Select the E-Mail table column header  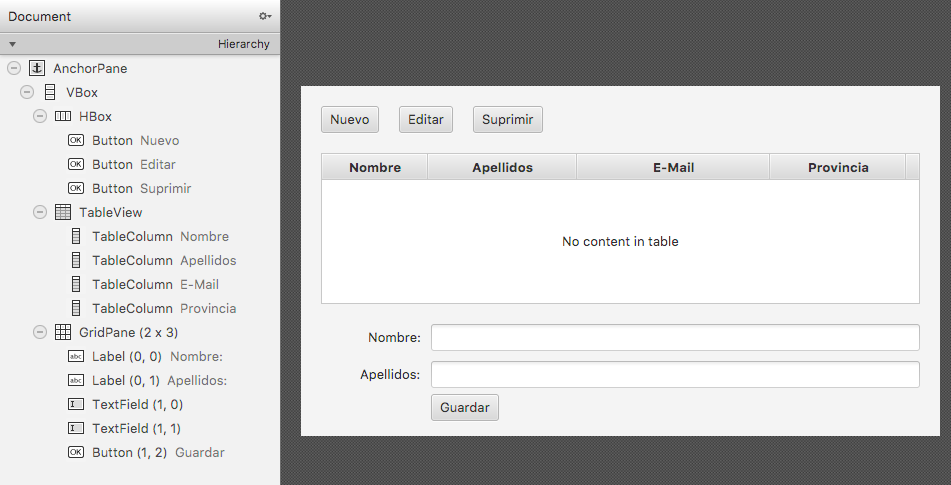point(673,168)
